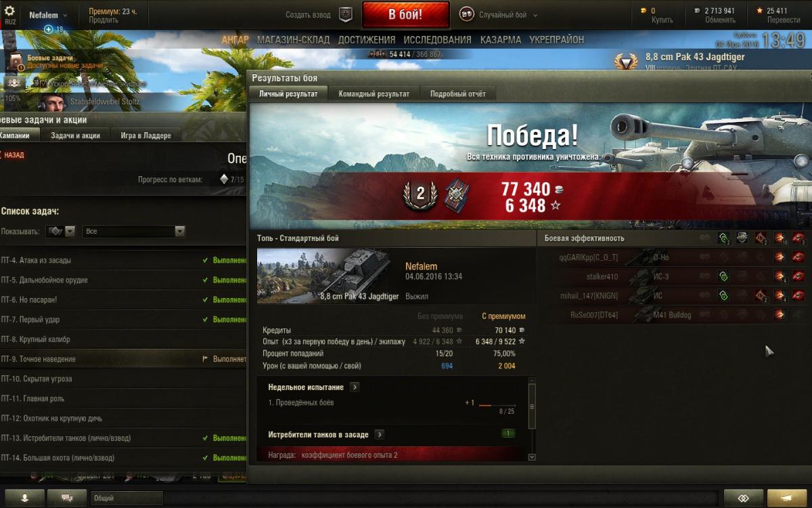Click the battle results scrollbar down arrow
This screenshot has width=812, height=508.
531,457
